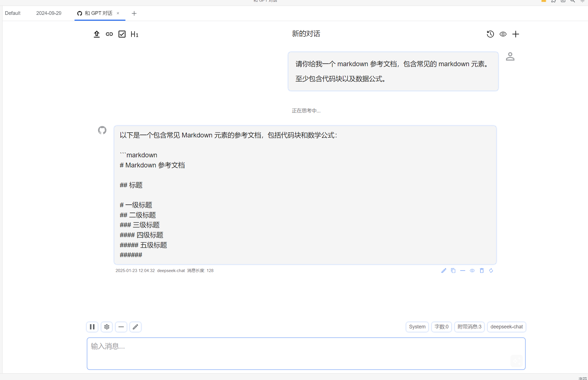Open chat settings gear button

click(107, 327)
